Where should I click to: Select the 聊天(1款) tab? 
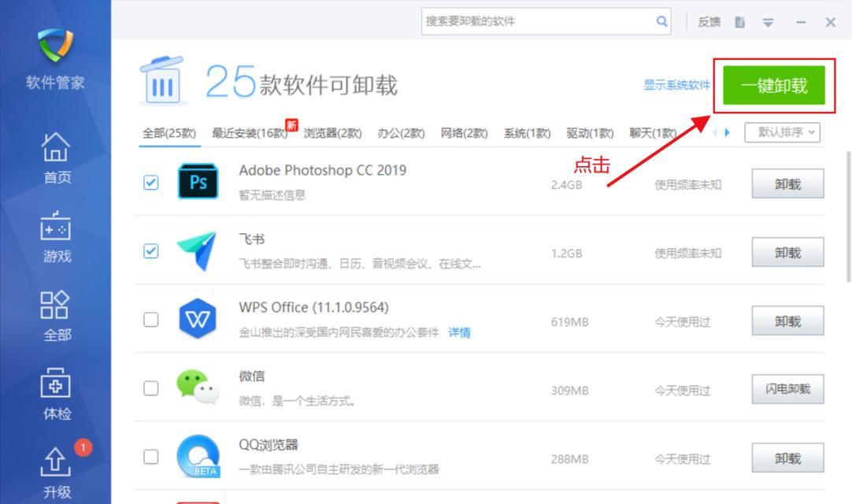(653, 133)
